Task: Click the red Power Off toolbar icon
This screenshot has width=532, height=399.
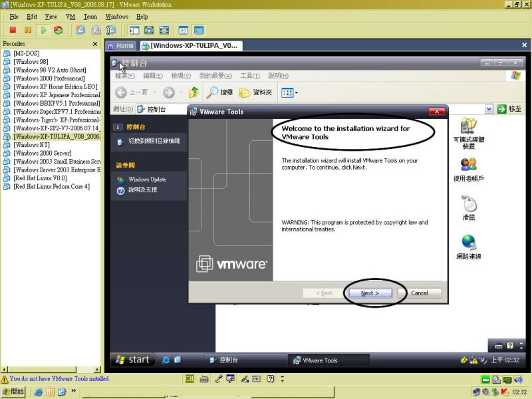Action: coord(13,30)
